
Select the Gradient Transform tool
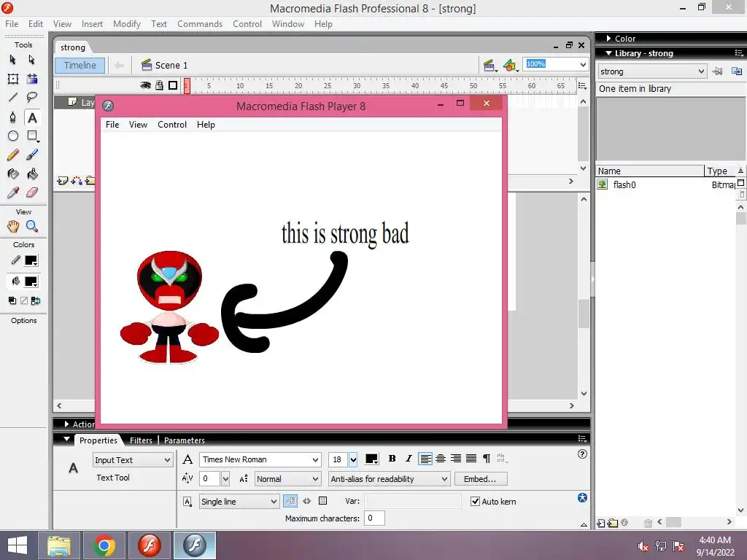click(32, 79)
